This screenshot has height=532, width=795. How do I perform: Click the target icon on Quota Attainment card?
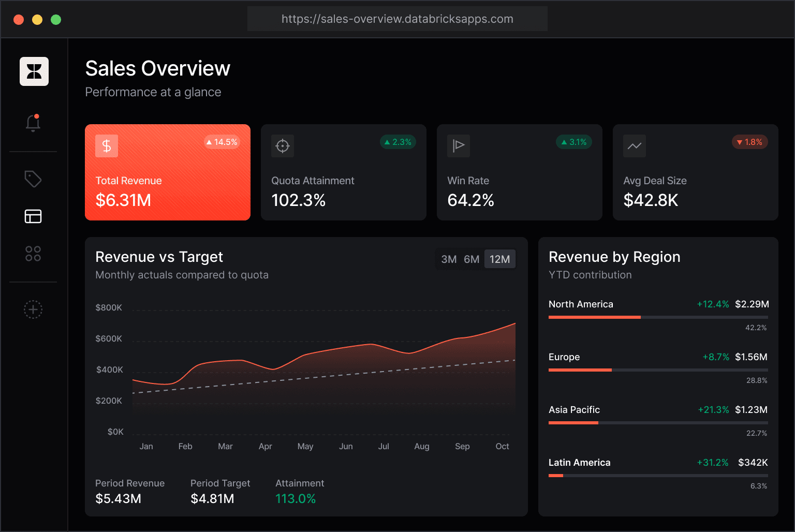283,146
